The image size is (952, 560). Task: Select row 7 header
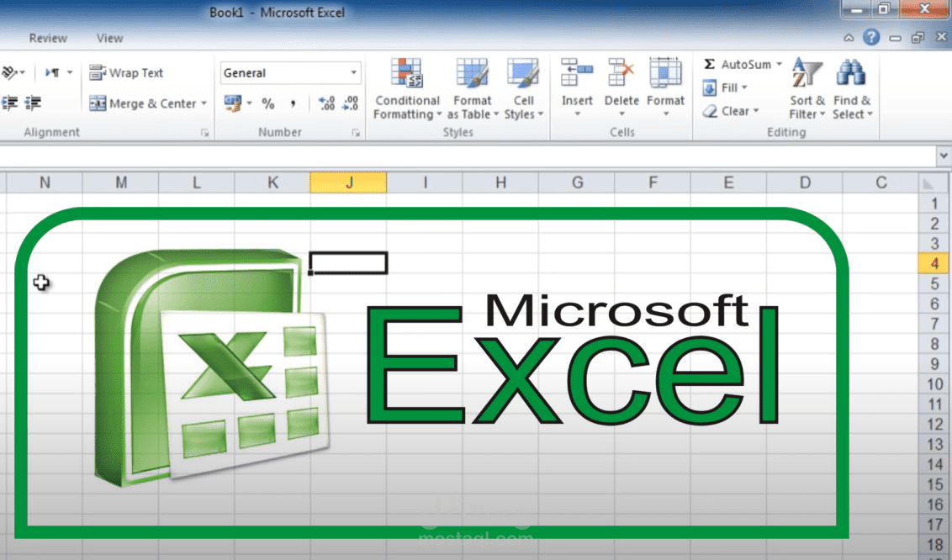(934, 324)
